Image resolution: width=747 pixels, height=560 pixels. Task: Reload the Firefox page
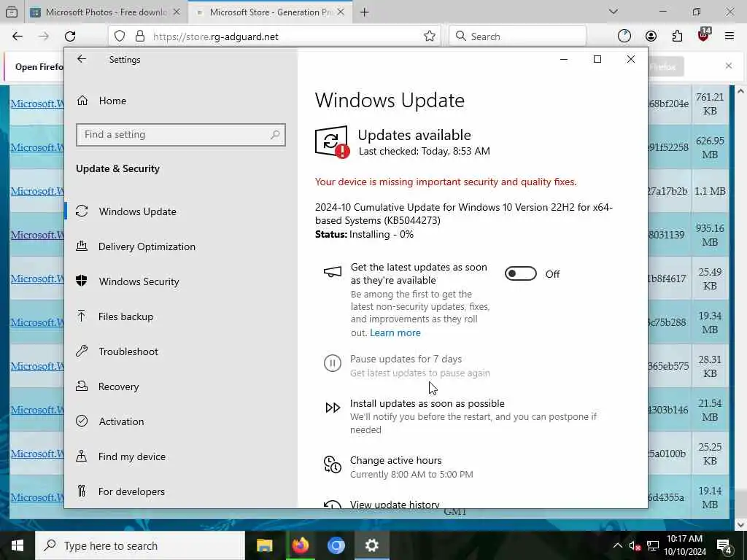click(x=70, y=36)
